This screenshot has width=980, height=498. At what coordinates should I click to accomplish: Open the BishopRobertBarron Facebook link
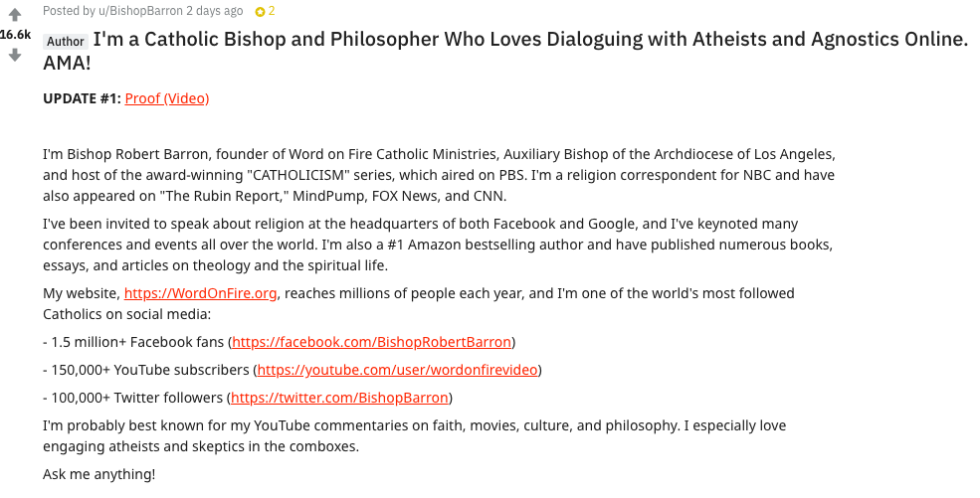pos(372,342)
